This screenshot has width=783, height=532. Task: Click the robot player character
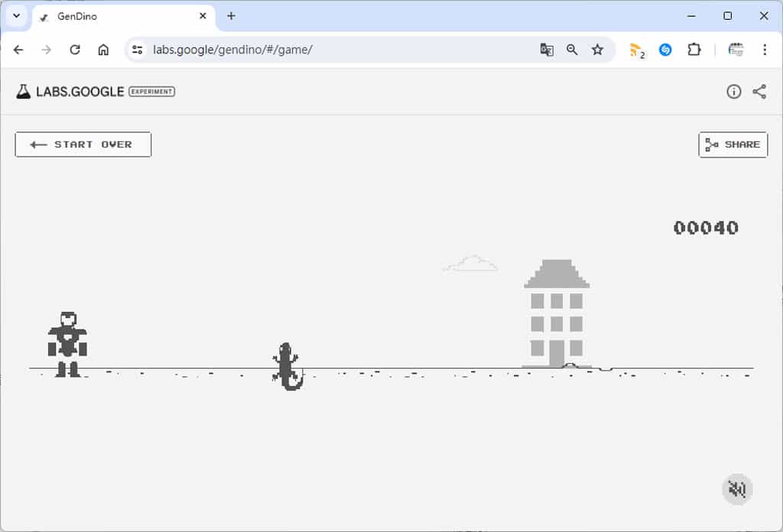point(67,345)
